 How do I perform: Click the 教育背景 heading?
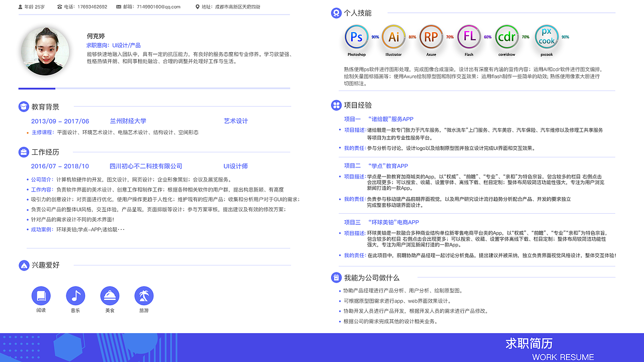pyautogui.click(x=45, y=107)
